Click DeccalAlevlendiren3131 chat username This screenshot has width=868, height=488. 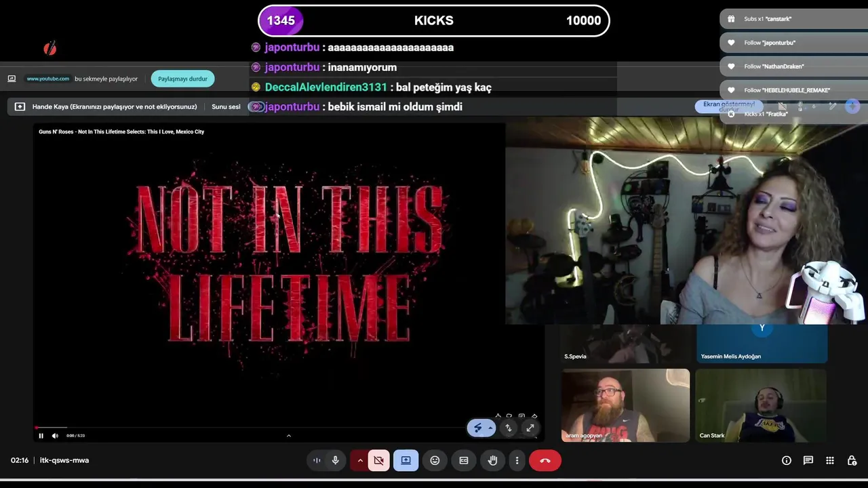(x=326, y=87)
